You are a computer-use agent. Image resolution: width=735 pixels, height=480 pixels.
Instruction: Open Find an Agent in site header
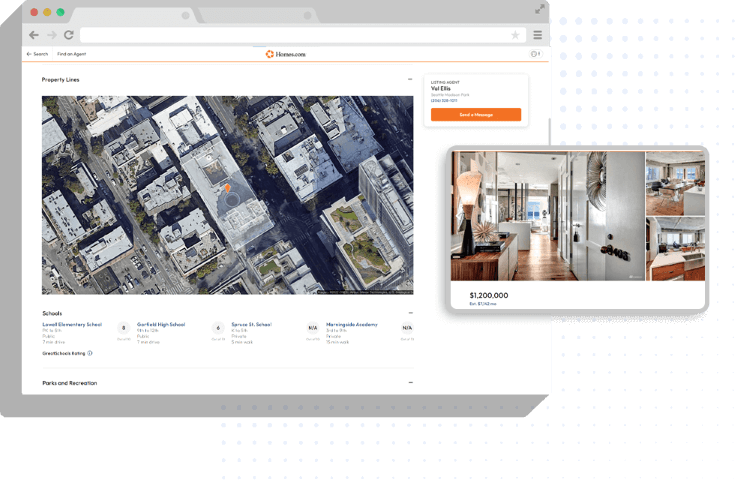coord(72,54)
